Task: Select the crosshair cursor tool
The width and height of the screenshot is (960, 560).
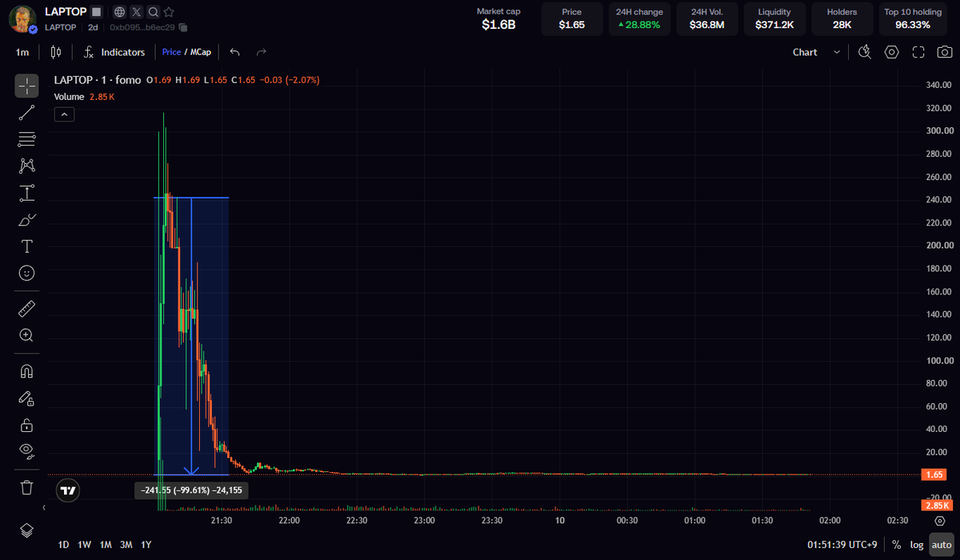Action: pyautogui.click(x=26, y=86)
